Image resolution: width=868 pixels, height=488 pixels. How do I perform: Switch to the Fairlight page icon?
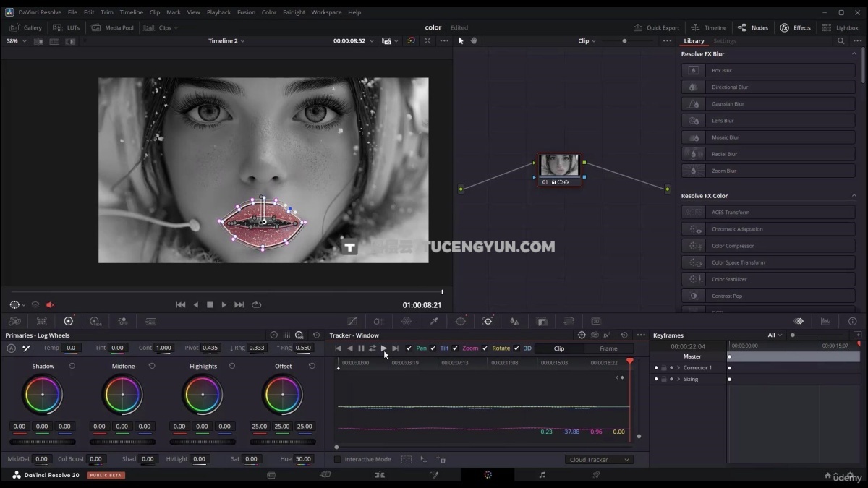[542, 475]
